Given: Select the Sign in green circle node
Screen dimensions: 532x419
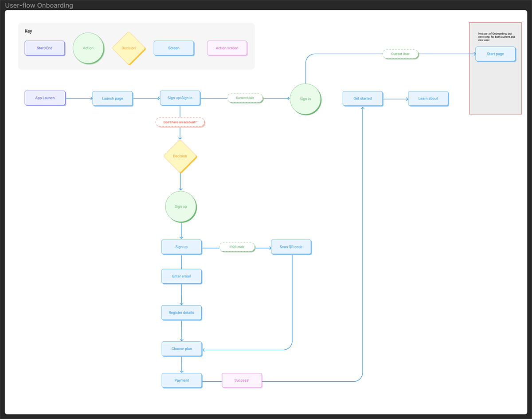Looking at the screenshot, I should 305,99.
